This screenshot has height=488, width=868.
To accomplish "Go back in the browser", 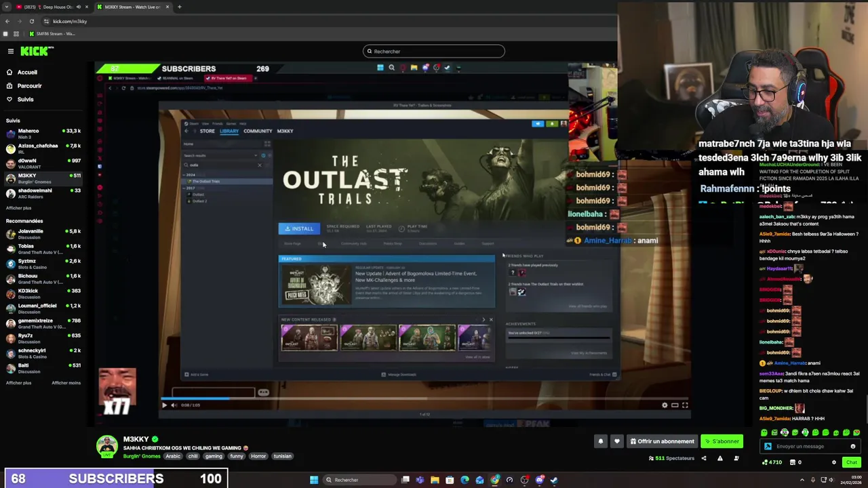I will pos(7,21).
